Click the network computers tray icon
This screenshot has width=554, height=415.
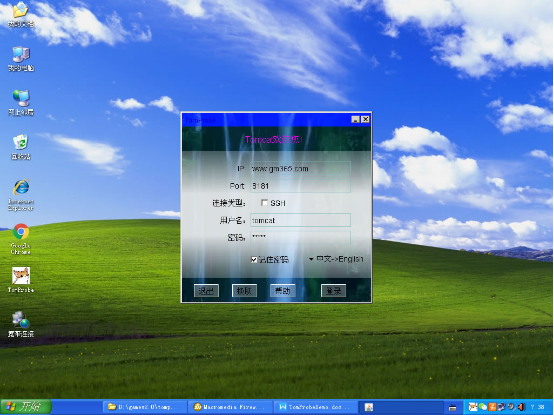coord(501,407)
